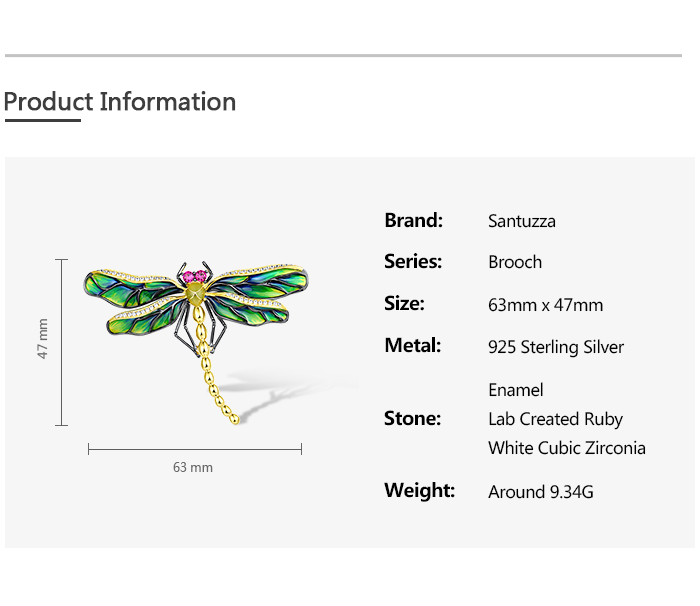Select the Size: label
Screen dimensions: 700x606
point(404,303)
